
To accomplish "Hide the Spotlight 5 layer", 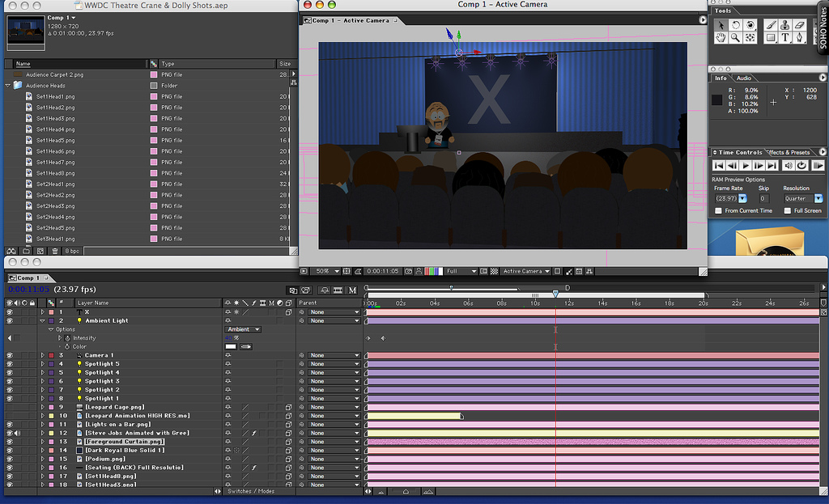I will pyautogui.click(x=9, y=364).
